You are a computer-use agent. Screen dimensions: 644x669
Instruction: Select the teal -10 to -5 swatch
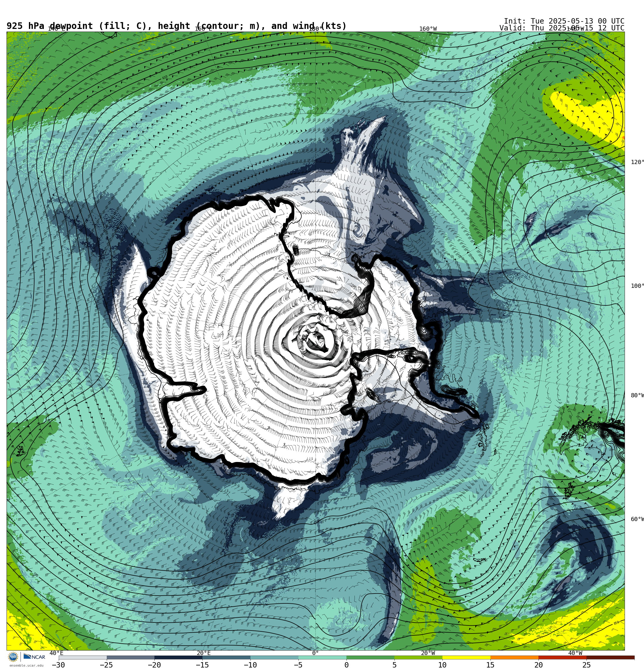point(274,657)
